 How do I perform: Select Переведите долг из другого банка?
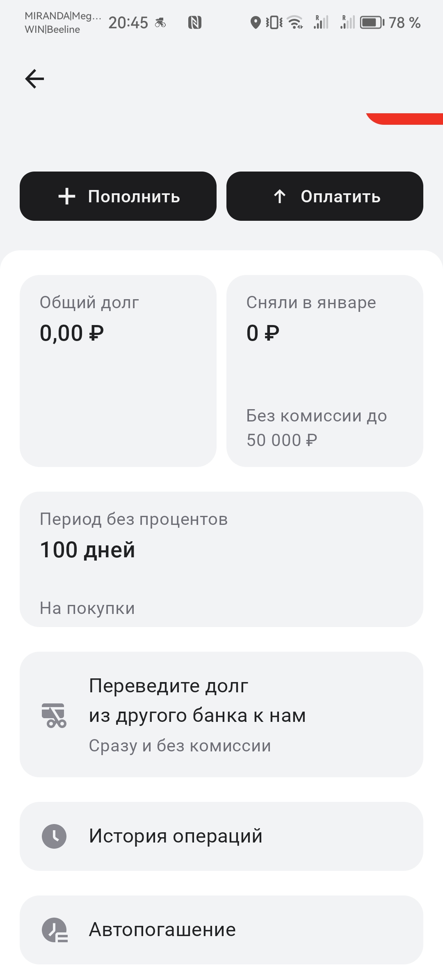pos(221,714)
